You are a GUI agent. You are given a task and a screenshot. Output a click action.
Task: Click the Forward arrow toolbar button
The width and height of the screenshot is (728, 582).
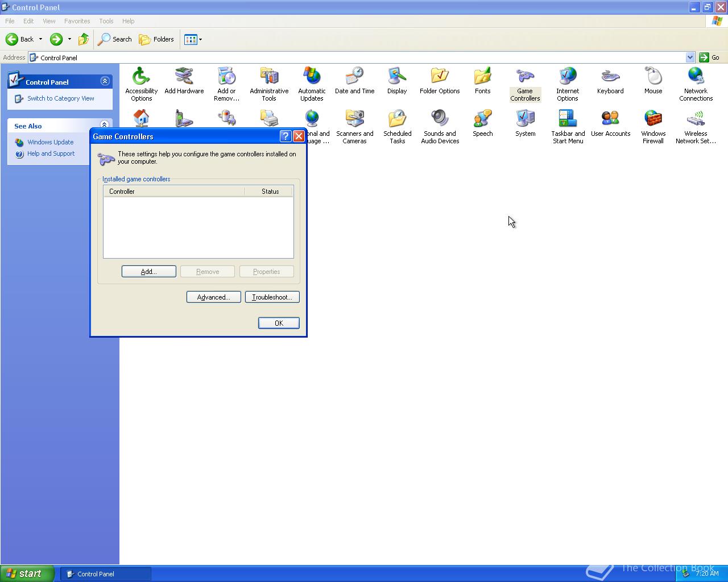(x=56, y=39)
